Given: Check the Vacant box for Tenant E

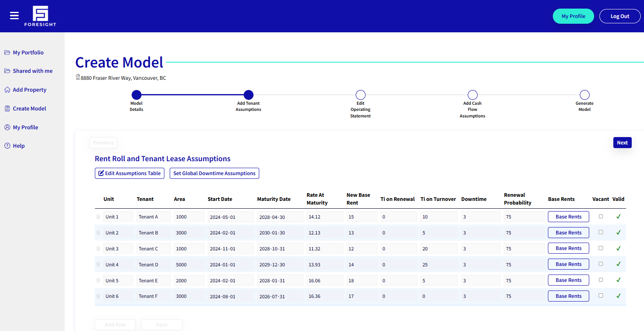Looking at the screenshot, I should point(601,280).
